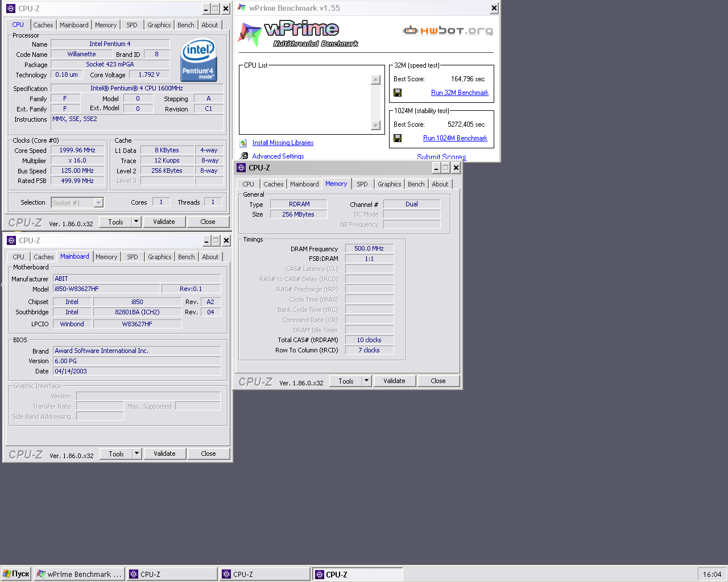The height and width of the screenshot is (582, 728).
Task: Open the Tools dropdown arrow in CPU tab window
Action: tap(136, 222)
